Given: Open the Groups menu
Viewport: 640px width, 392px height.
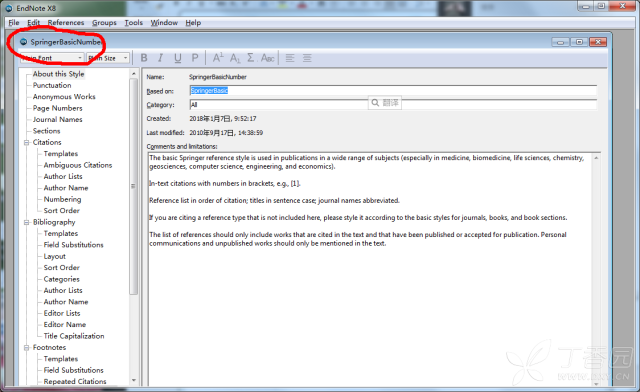Looking at the screenshot, I should point(104,22).
